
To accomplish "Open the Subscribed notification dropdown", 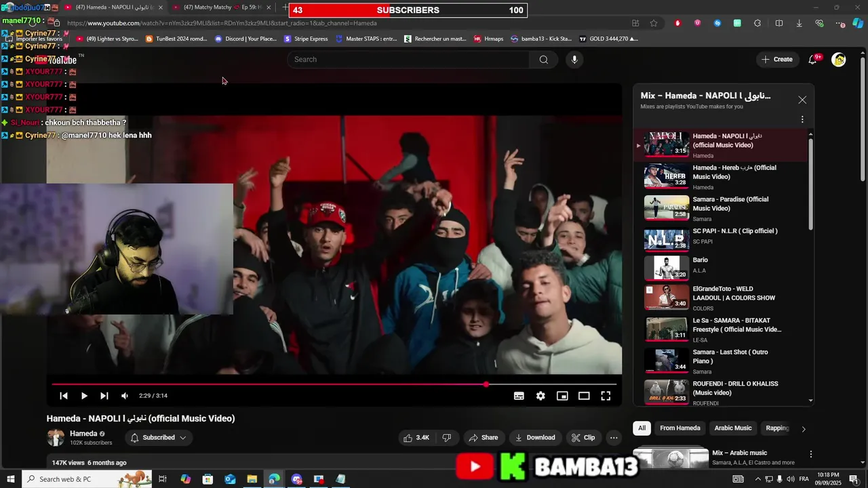I will (x=158, y=438).
